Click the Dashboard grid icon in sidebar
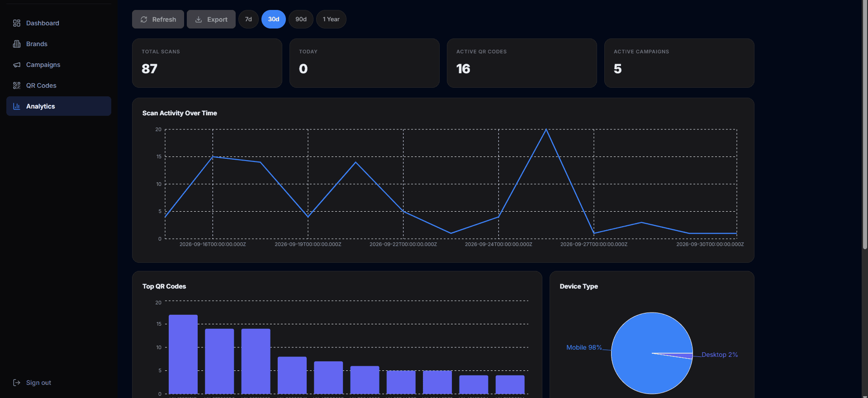Viewport: 868px width, 398px height. coord(17,23)
